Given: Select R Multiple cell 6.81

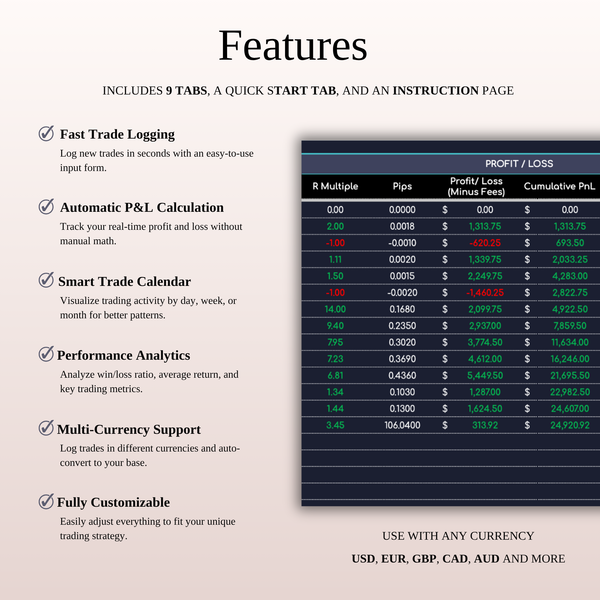Looking at the screenshot, I should click(335, 375).
